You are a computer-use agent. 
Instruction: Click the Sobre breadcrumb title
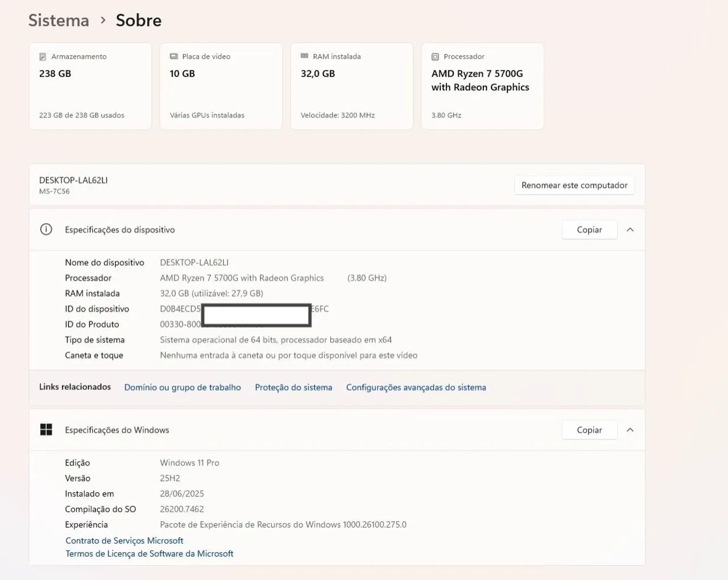click(x=139, y=20)
